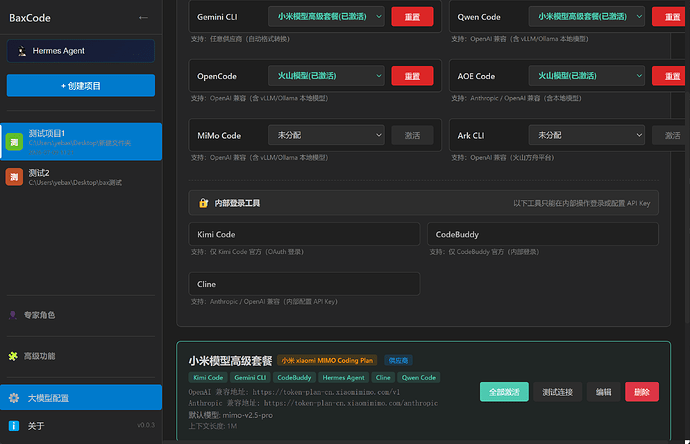Click 支持: 仅 Kimi Code 官方 (OAuth 登录) text
Viewport: 690px width, 444px height.
(x=247, y=252)
